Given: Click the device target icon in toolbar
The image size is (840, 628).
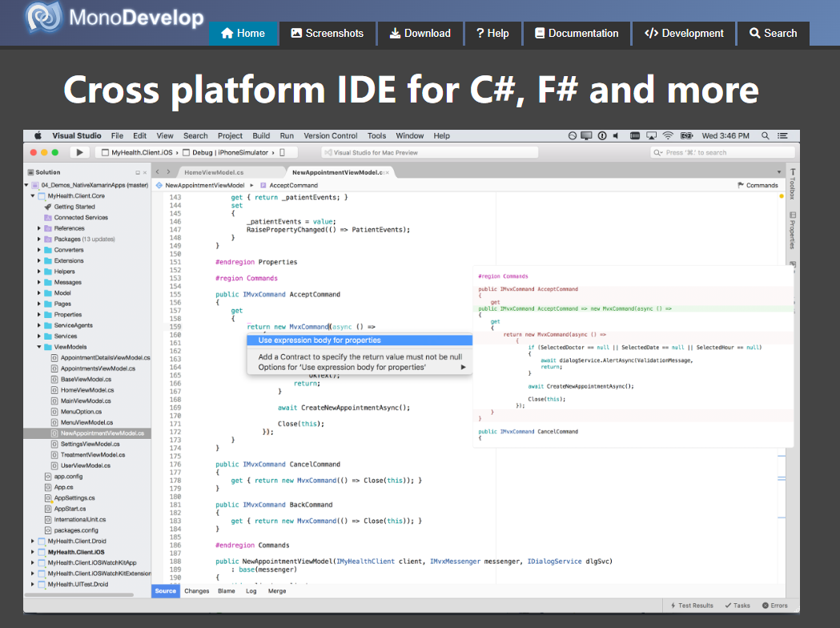Looking at the screenshot, I should [283, 152].
